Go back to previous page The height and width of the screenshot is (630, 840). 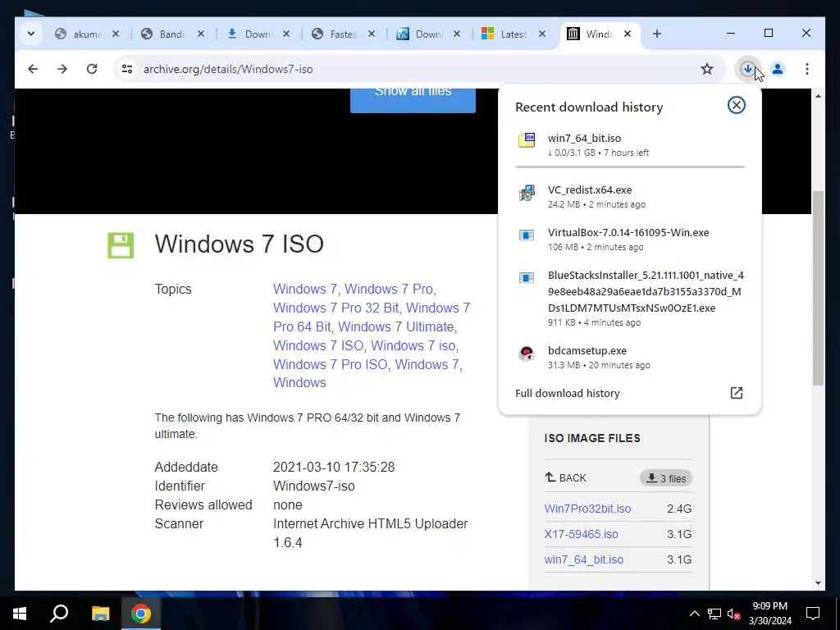(x=33, y=69)
